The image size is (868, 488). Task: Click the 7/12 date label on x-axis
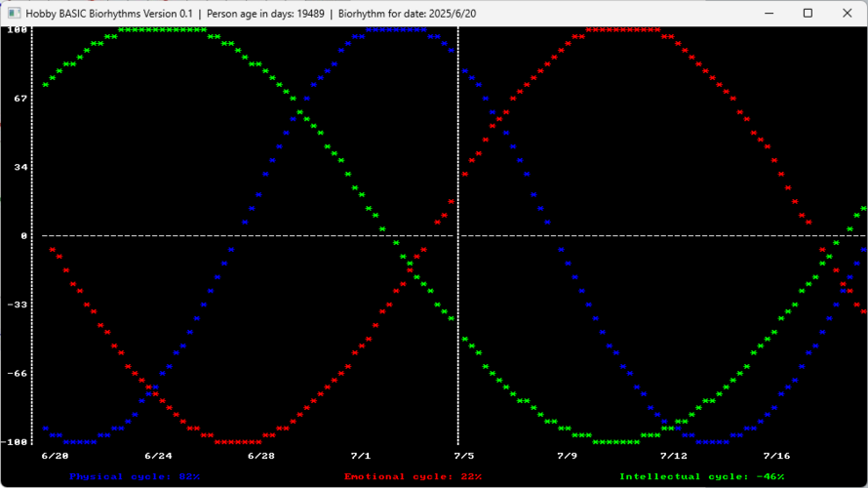pos(674,456)
